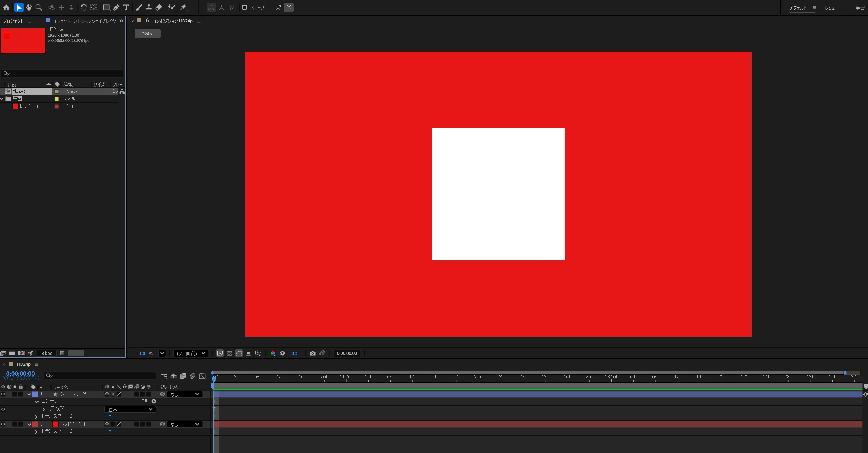This screenshot has height=453, width=868.
Task: Click the Project panel search field
Action: click(x=62, y=73)
